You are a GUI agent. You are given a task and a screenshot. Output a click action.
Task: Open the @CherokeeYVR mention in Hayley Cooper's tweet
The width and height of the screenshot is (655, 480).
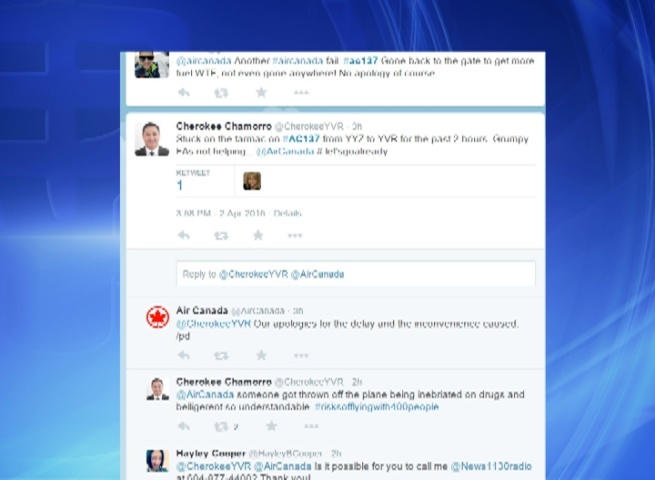tap(213, 466)
